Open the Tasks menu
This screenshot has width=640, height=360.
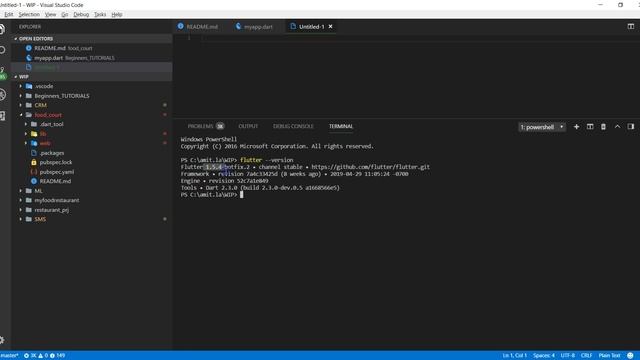(100, 14)
